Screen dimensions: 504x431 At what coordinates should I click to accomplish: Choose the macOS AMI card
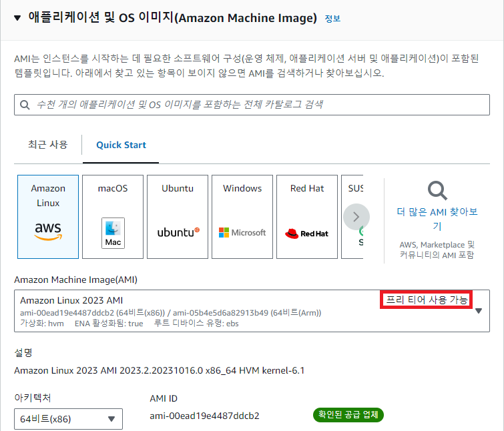113,217
